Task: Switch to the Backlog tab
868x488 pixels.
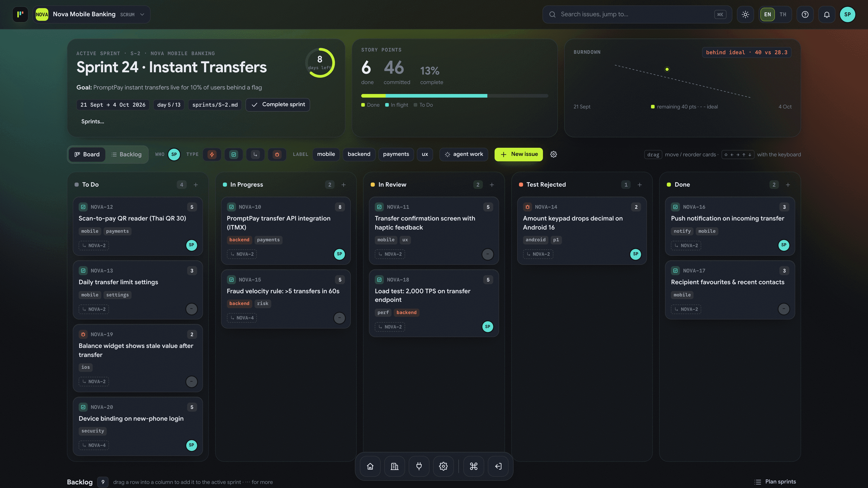Action: point(126,154)
